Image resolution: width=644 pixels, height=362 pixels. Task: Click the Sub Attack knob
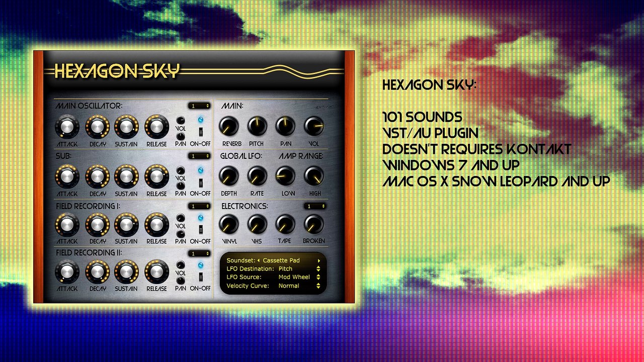(x=67, y=177)
